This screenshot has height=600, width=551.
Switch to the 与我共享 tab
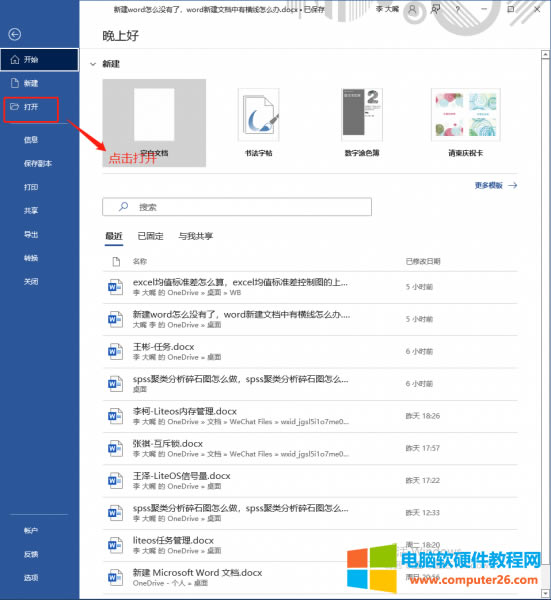196,236
